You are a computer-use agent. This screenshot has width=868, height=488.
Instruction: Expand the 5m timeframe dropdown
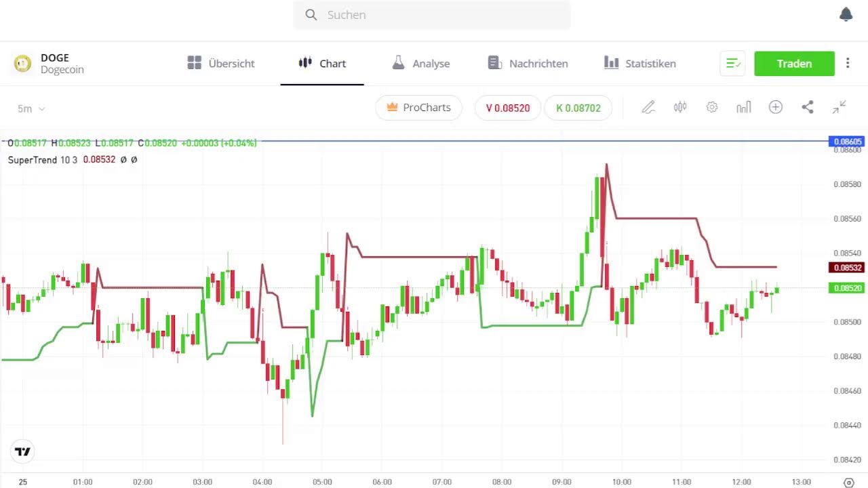(31, 108)
